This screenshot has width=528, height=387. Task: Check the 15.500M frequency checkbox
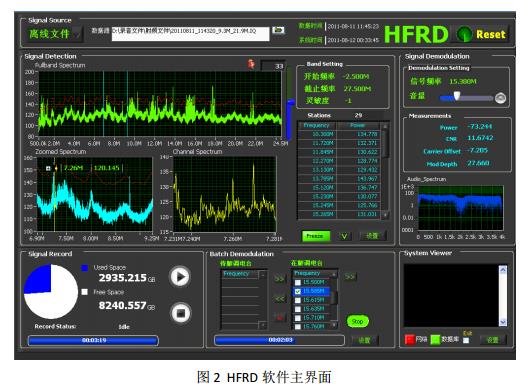pyautogui.click(x=298, y=283)
